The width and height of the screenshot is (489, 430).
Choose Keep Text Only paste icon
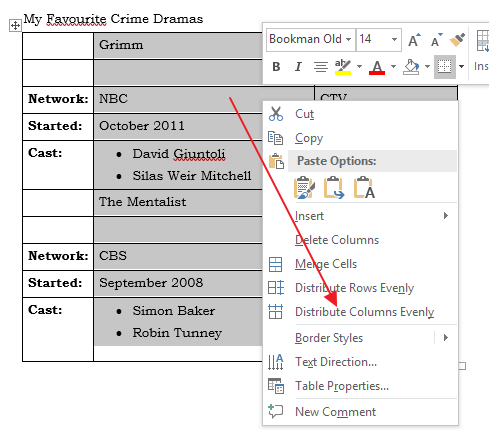click(364, 188)
